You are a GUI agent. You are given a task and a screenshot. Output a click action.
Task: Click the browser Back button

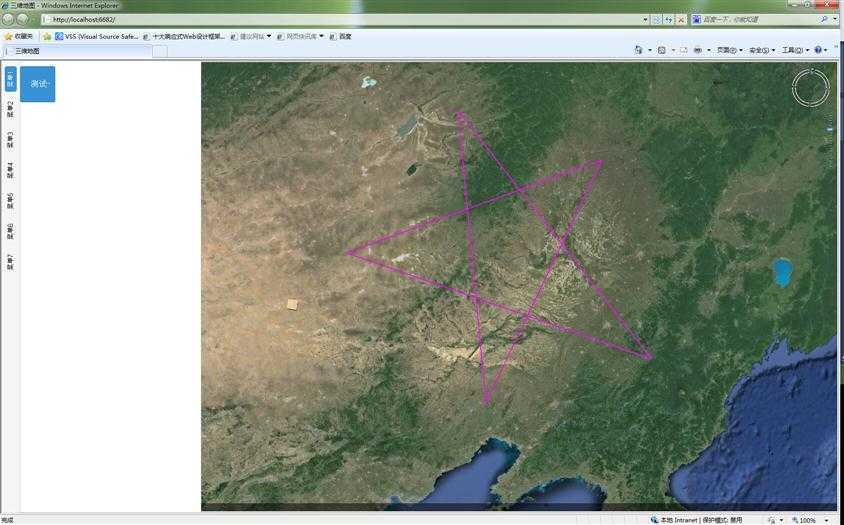(x=8, y=19)
